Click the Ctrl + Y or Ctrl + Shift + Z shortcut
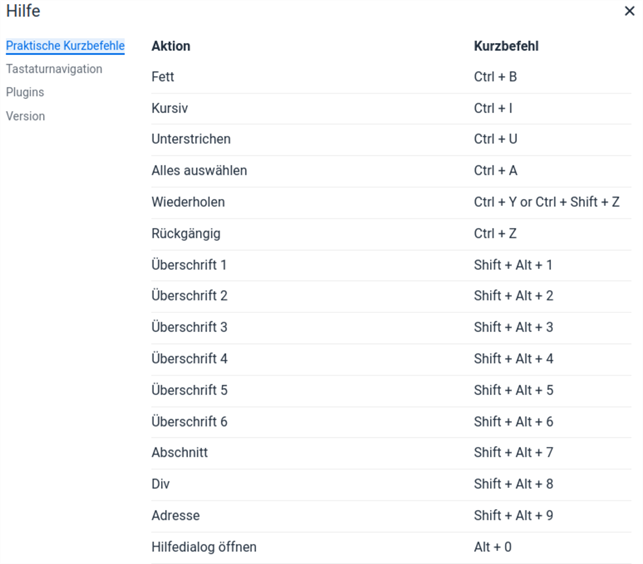 coord(546,202)
